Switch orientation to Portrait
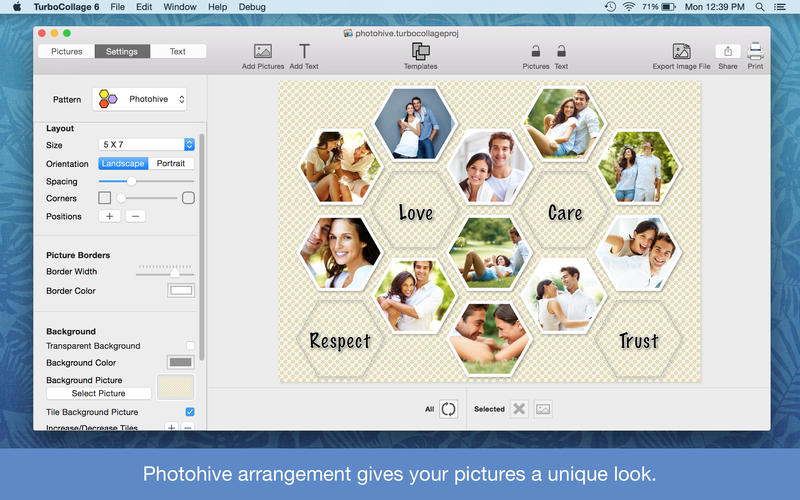 (171, 164)
